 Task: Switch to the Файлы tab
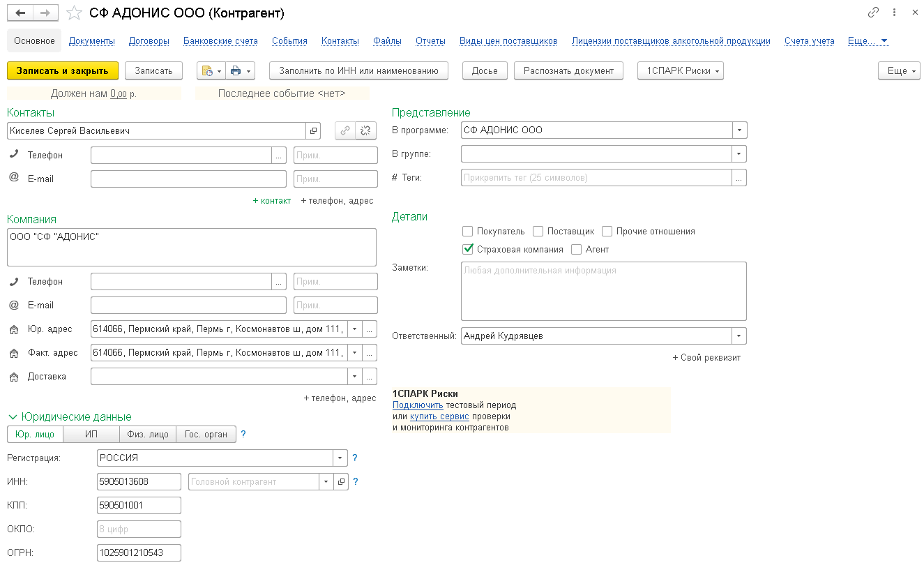point(387,41)
